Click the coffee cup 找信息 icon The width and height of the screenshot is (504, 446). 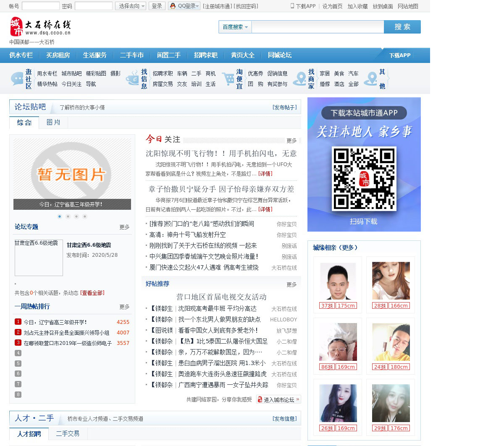(132, 78)
